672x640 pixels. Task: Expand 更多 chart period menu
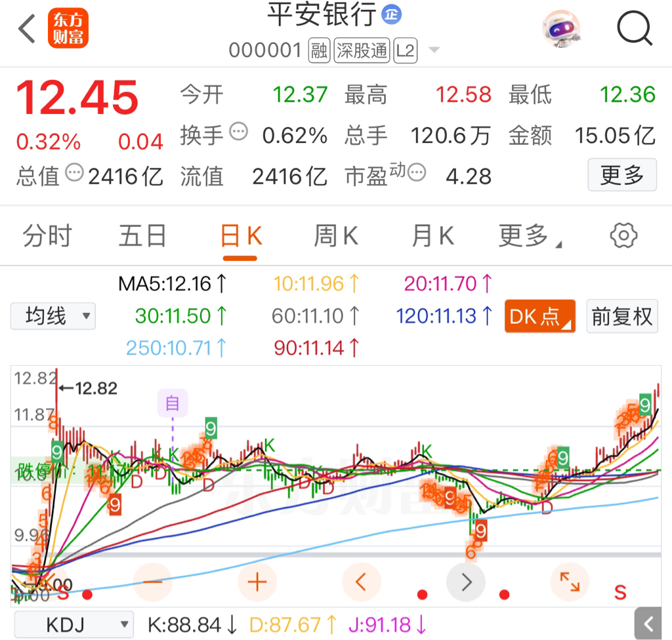(x=530, y=236)
